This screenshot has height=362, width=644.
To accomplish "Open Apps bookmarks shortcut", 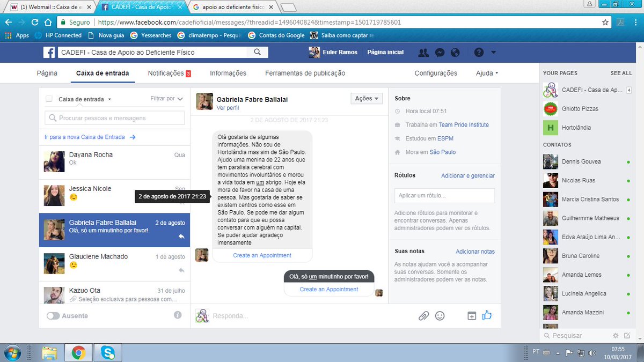I will pos(17,35).
